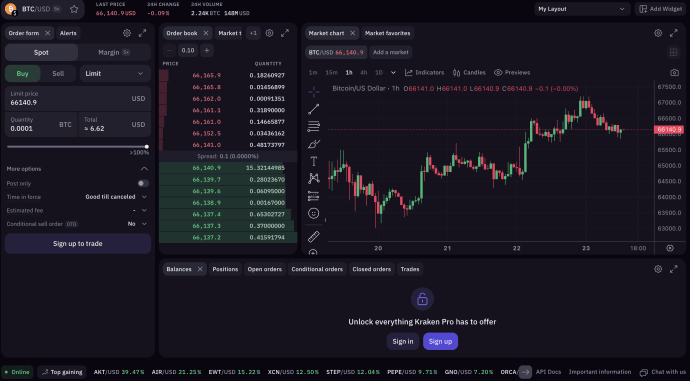
Task: Increase order book grouping with plus
Action: (206, 51)
